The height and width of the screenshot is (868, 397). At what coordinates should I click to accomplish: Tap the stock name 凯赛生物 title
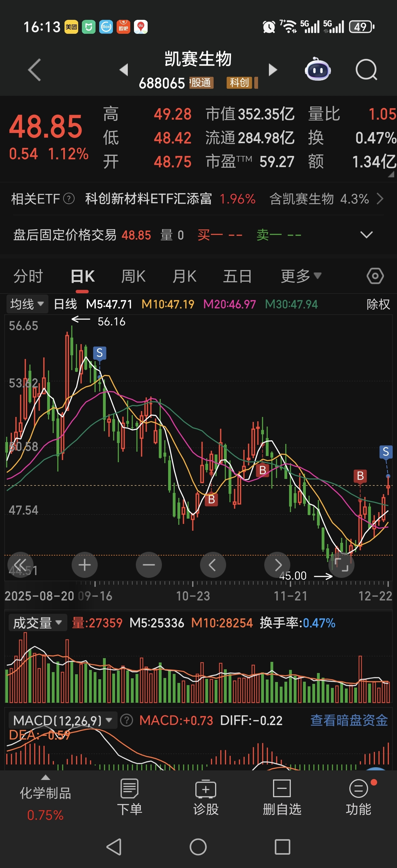(198, 59)
